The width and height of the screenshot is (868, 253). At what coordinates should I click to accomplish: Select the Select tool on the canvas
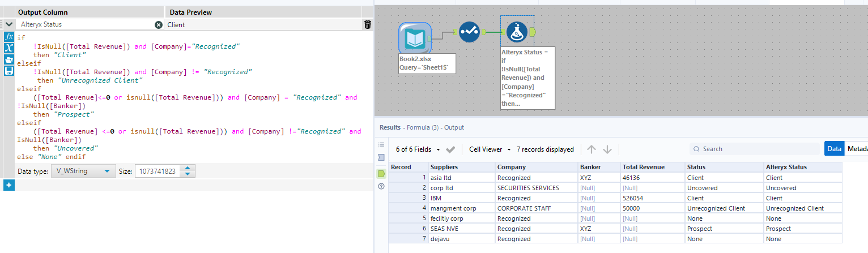(469, 32)
